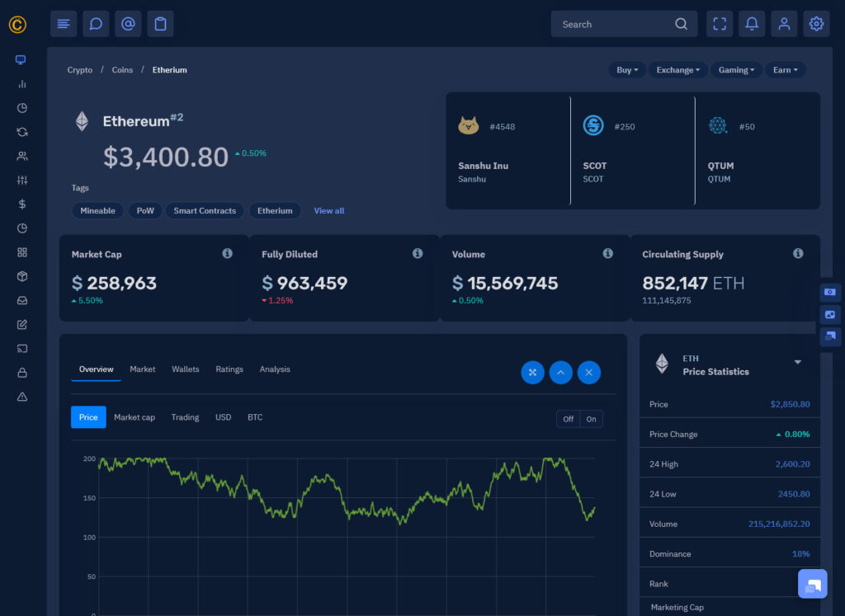845x616 pixels.
Task: Open the settings gear icon
Action: (816, 24)
